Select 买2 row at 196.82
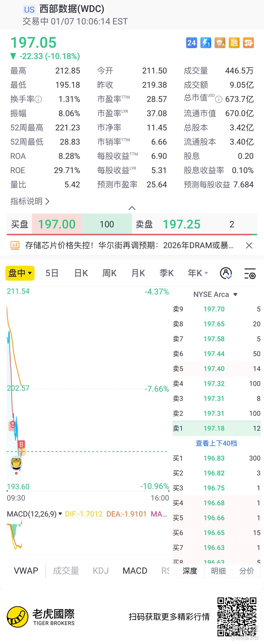Viewport: 264px width, 644px height. [x=216, y=473]
